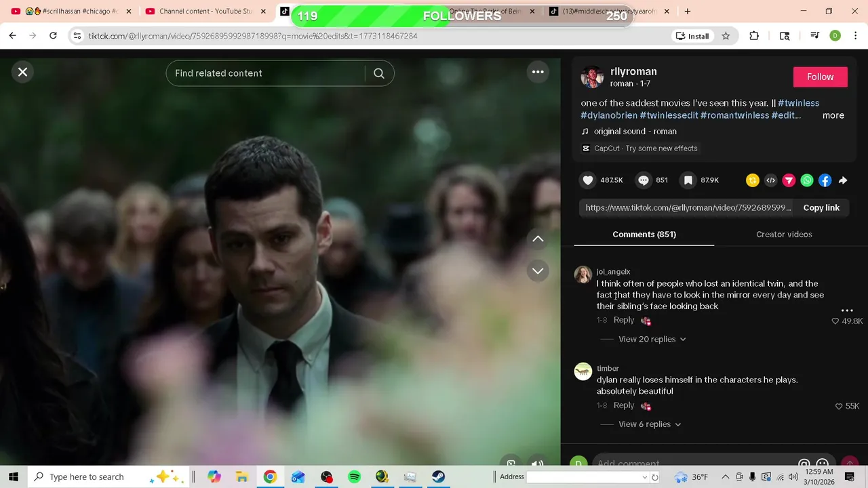Image resolution: width=868 pixels, height=488 pixels.
Task: Click the search magnifier in related content bar
Action: [x=379, y=73]
